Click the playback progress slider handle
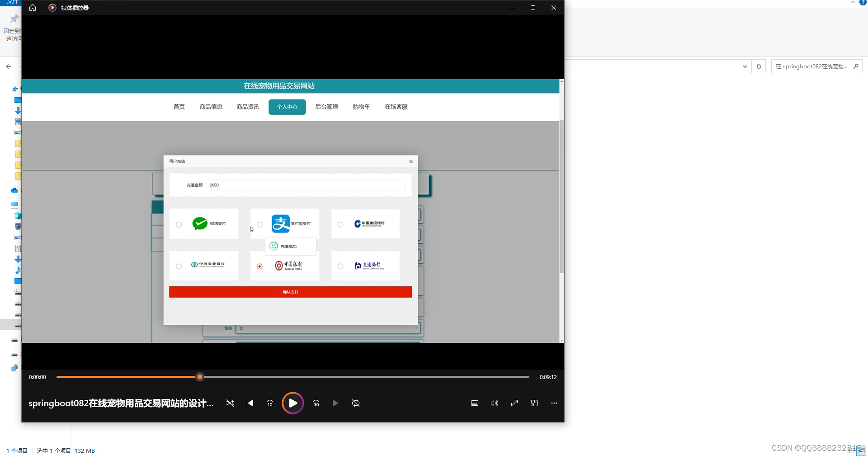Viewport: 868px width, 456px height. [x=200, y=377]
